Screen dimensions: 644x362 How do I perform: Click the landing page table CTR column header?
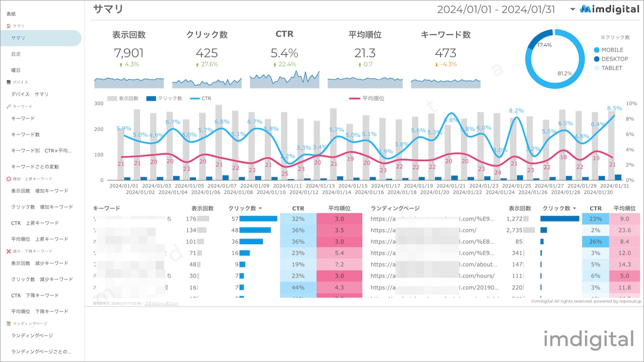(x=595, y=208)
